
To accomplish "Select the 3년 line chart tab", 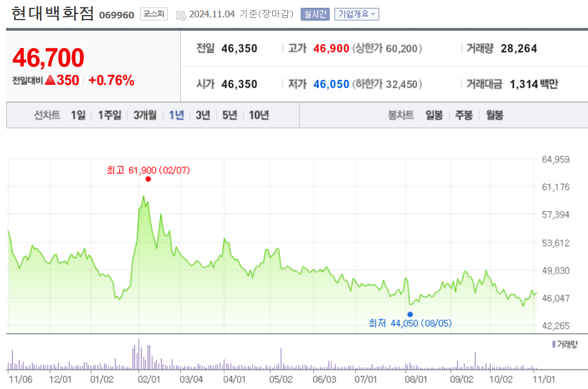I will point(203,115).
